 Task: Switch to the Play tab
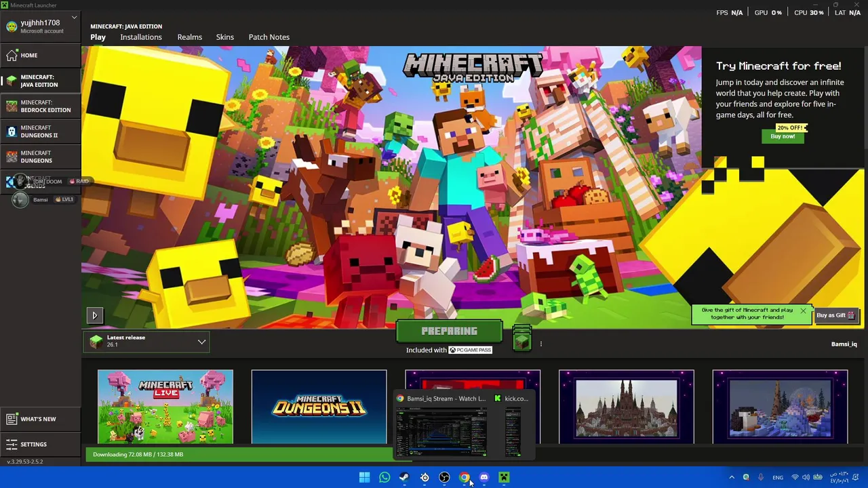(98, 37)
